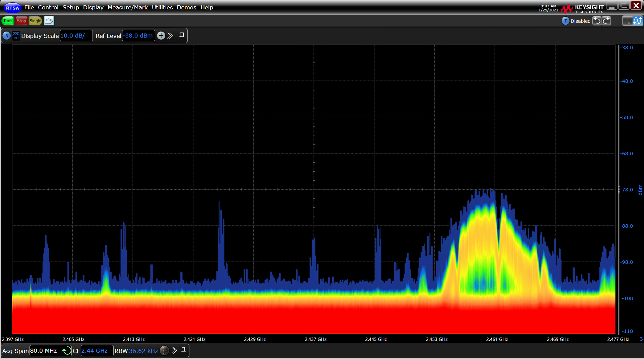
Task: Click the reference level marker at -78.0
Action: coord(619,190)
